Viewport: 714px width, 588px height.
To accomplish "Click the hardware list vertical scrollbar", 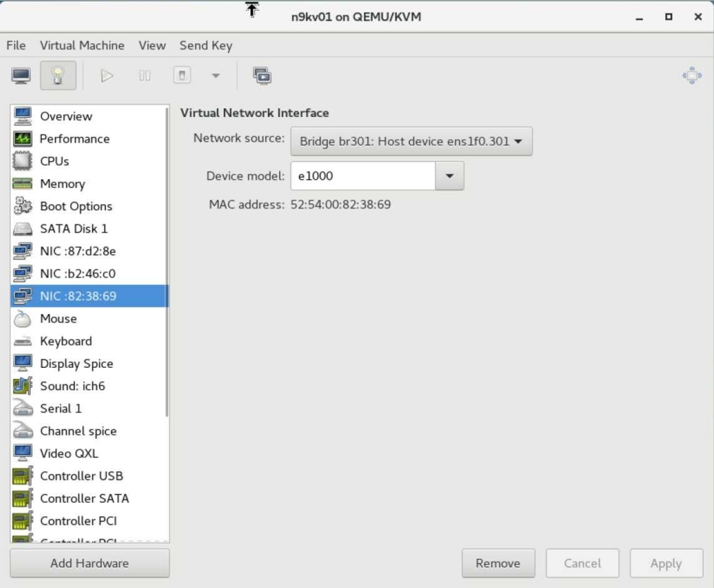I will point(167,262).
